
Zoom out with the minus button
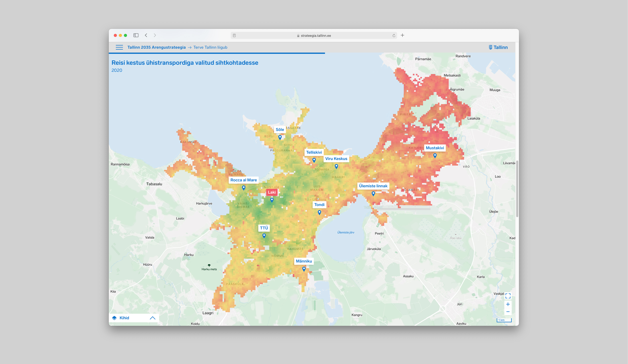pos(508,312)
